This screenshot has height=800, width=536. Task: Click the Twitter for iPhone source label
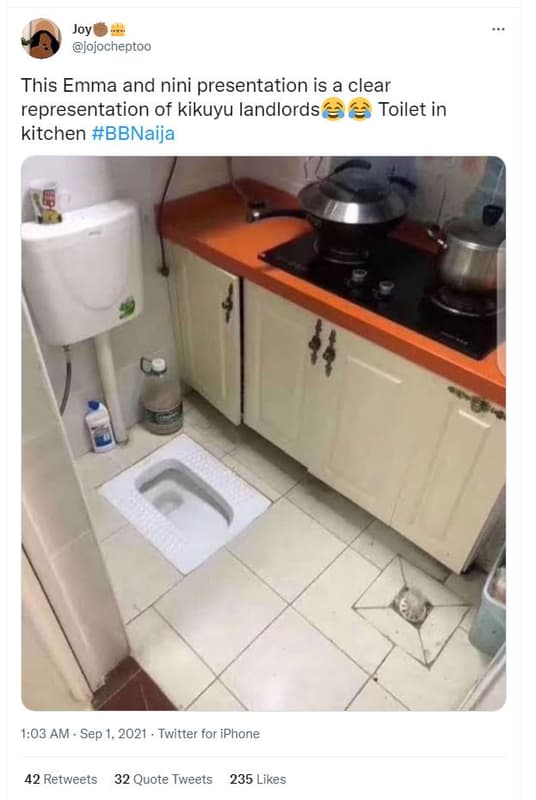pos(209,734)
